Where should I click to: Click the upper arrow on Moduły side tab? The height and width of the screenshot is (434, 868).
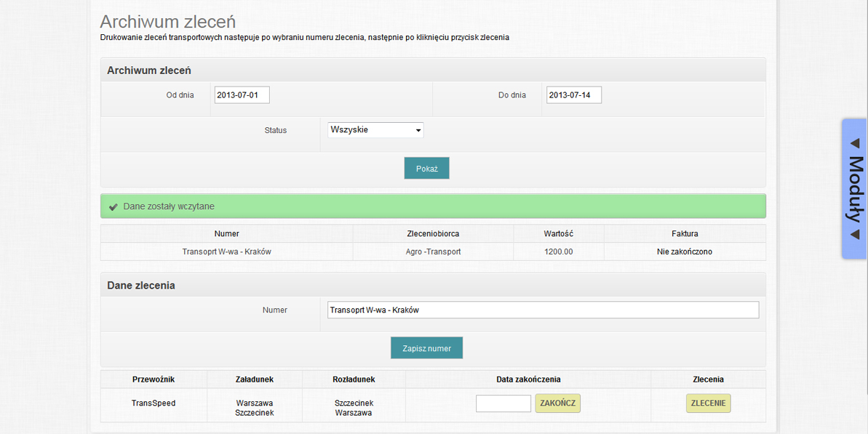coord(855,143)
